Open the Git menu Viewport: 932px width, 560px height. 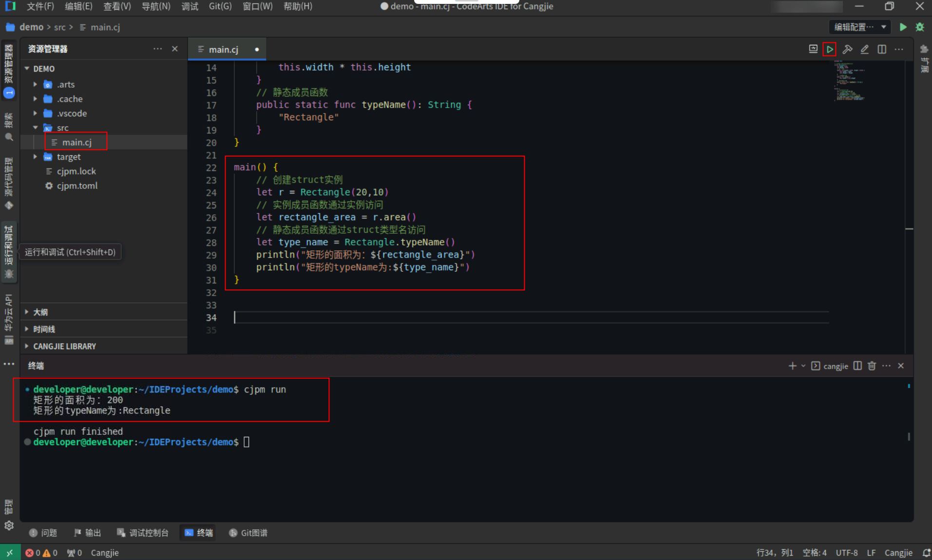[x=220, y=6]
